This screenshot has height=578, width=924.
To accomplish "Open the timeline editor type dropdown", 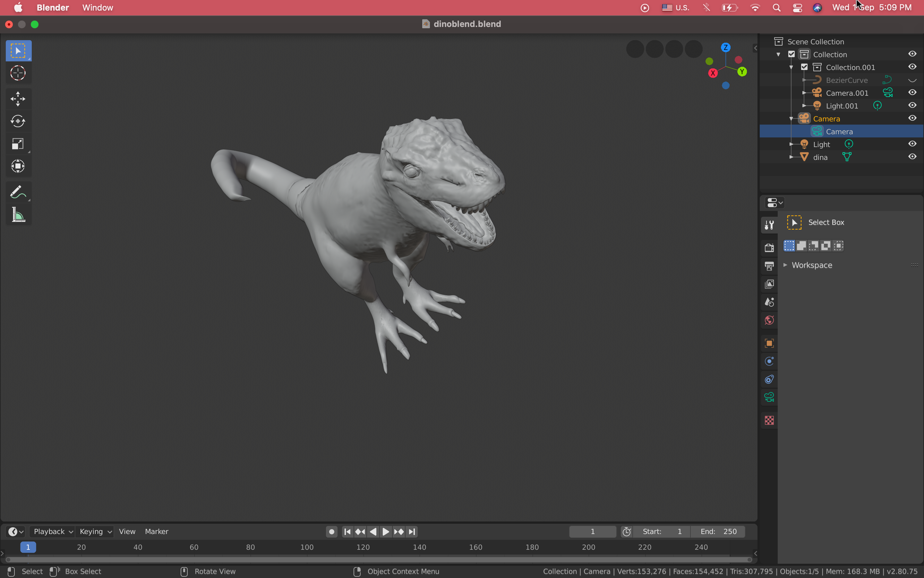I will tap(16, 531).
